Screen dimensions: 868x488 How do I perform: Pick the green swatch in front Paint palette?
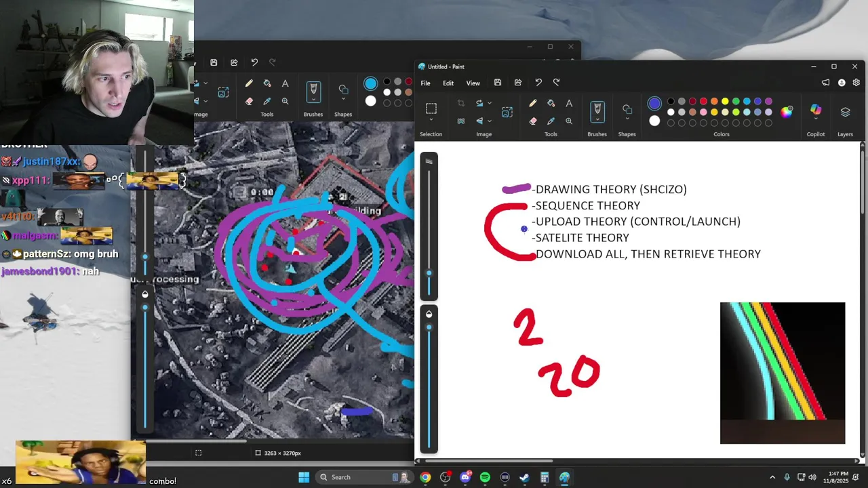click(736, 102)
